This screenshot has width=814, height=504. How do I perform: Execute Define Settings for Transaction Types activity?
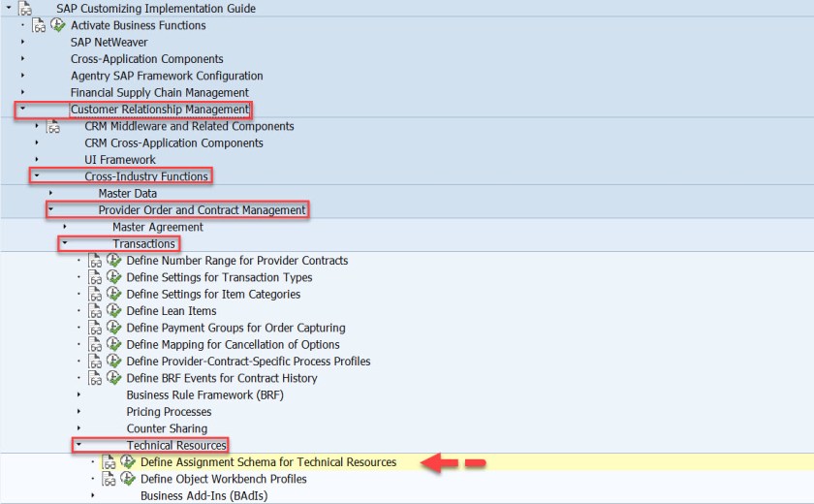(x=113, y=276)
